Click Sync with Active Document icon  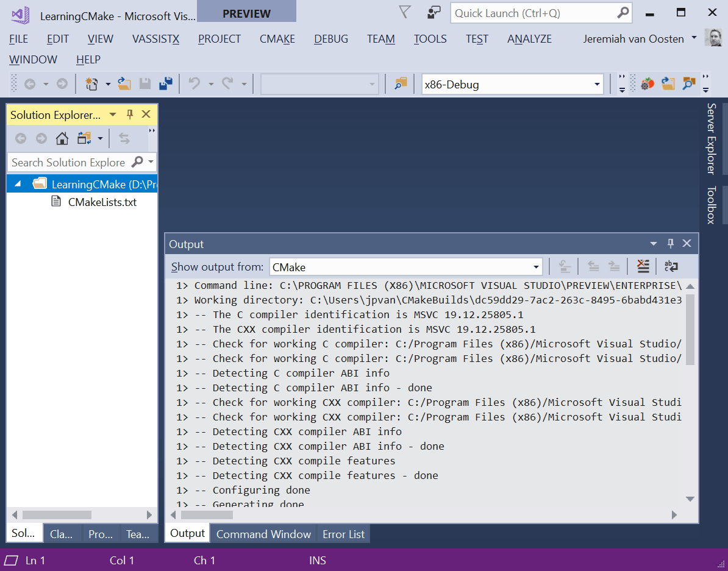tap(124, 138)
